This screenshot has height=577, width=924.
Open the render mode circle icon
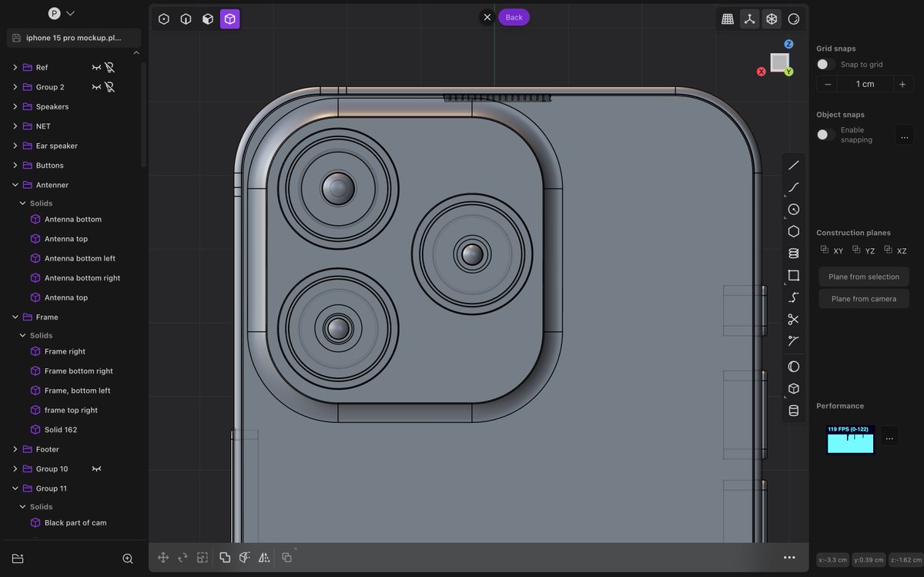[x=794, y=18]
